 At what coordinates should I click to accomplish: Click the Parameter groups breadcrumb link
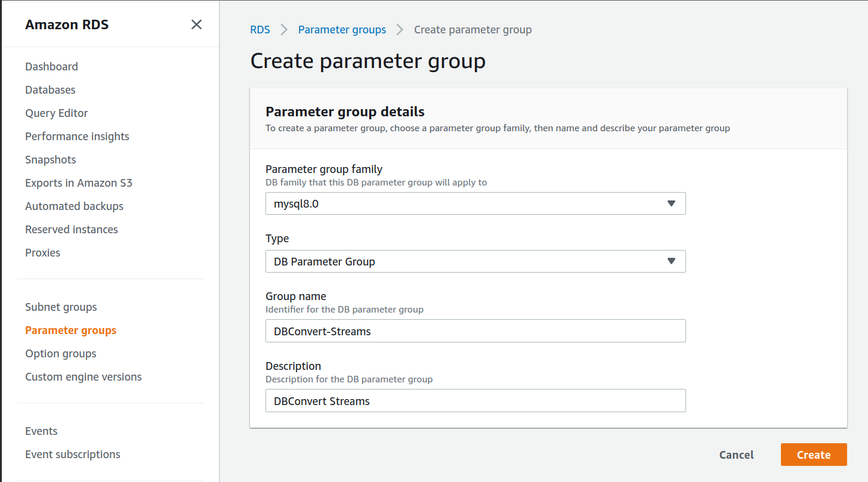[342, 29]
